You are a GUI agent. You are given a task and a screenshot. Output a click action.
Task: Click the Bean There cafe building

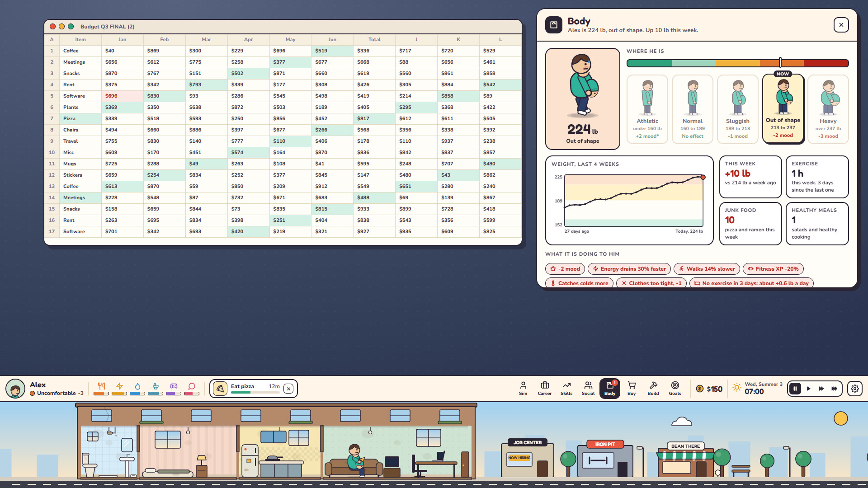[x=685, y=460]
